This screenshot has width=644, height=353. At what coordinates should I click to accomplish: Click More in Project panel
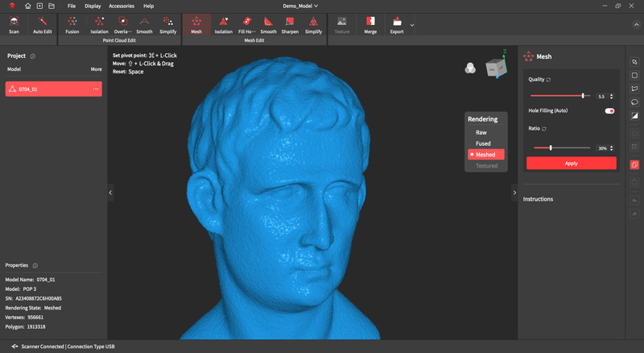[96, 69]
